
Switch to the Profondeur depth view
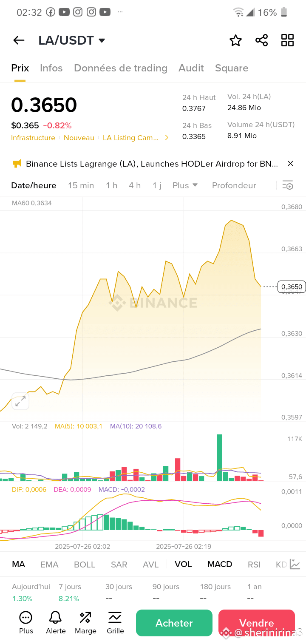(x=234, y=185)
